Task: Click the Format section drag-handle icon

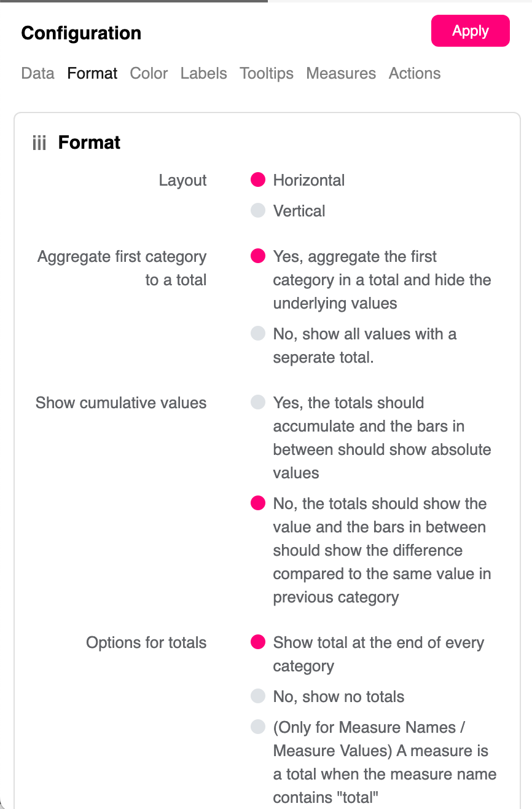Action: click(39, 143)
